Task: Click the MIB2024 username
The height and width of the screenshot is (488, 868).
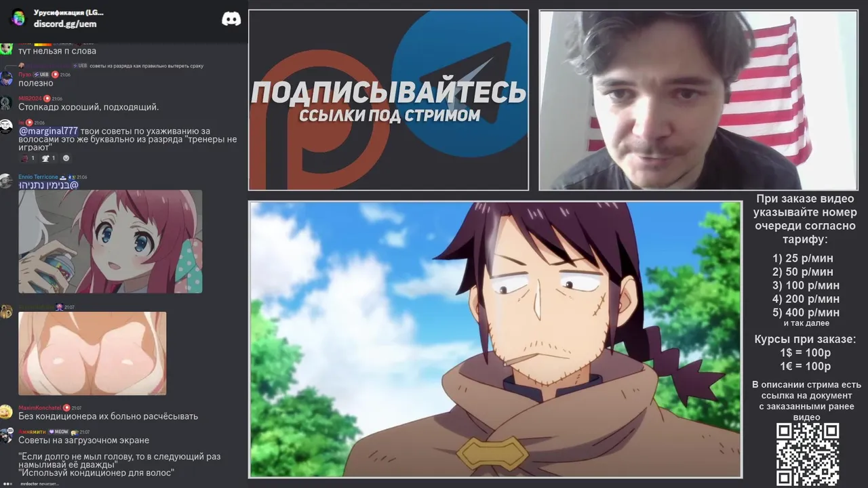Action: 30,99
